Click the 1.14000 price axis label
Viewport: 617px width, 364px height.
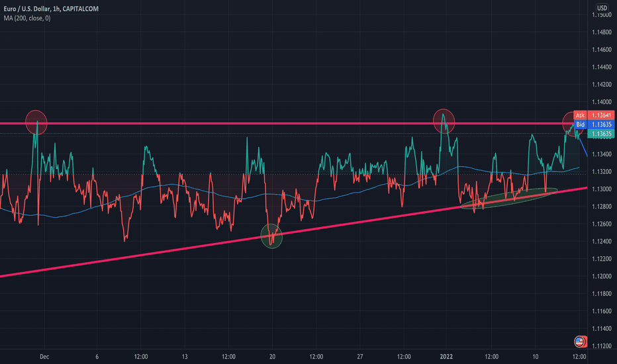pos(602,102)
